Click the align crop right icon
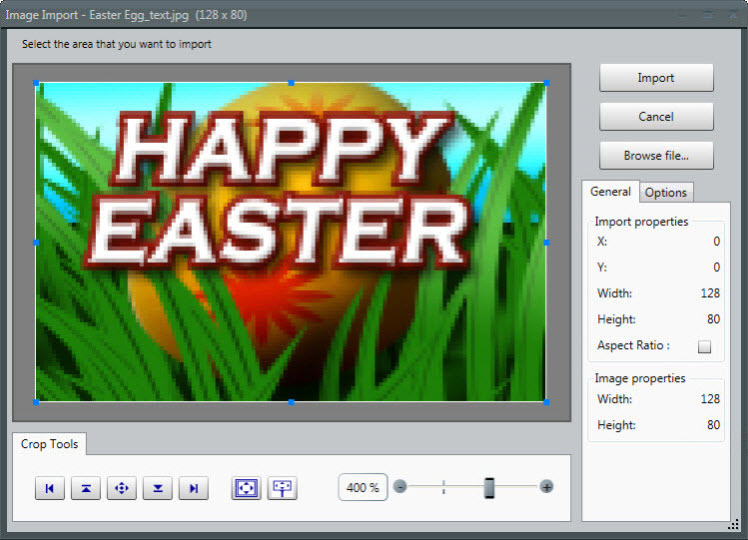Viewport: 748px width, 540px height. click(x=194, y=488)
